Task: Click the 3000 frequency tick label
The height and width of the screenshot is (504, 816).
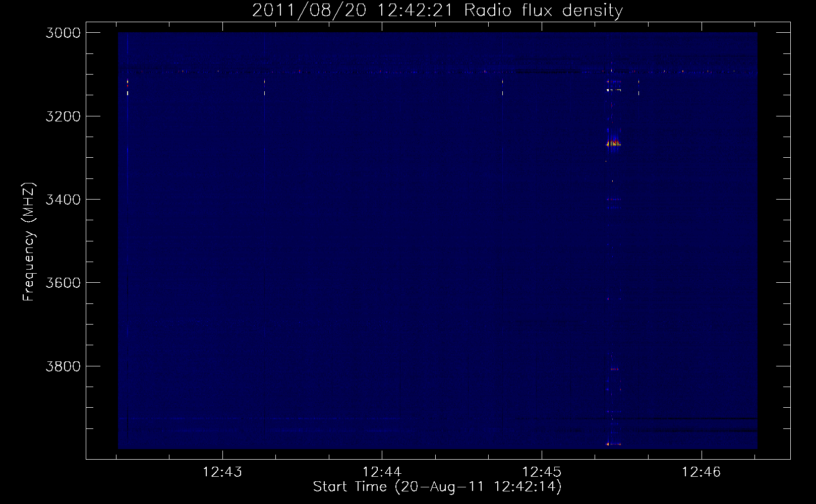Action: point(63,33)
